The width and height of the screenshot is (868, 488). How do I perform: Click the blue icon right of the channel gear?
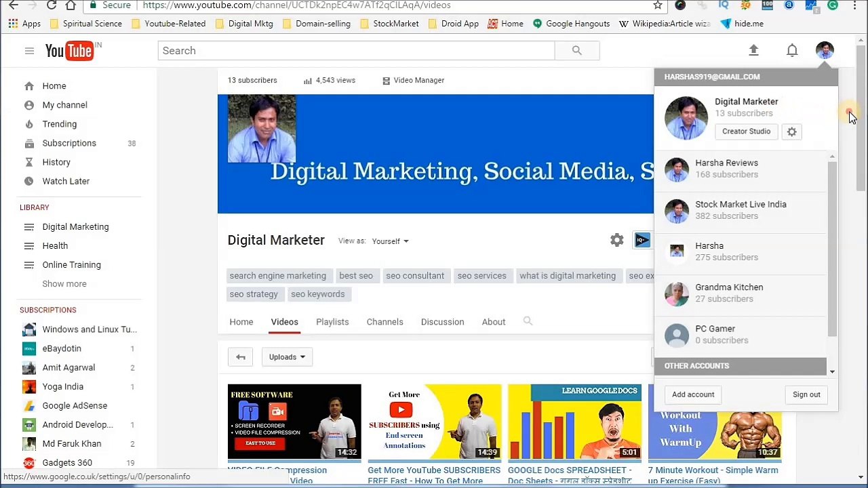[x=642, y=240]
